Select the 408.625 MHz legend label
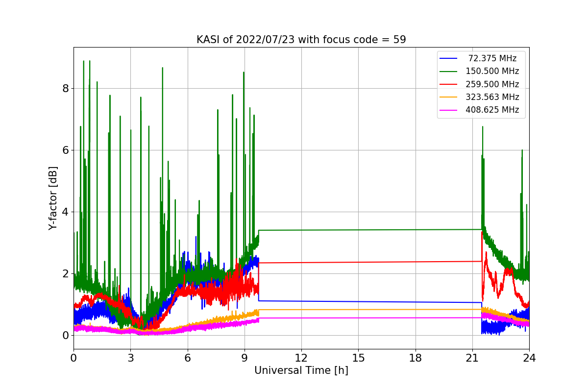The image size is (588, 392). coord(492,110)
